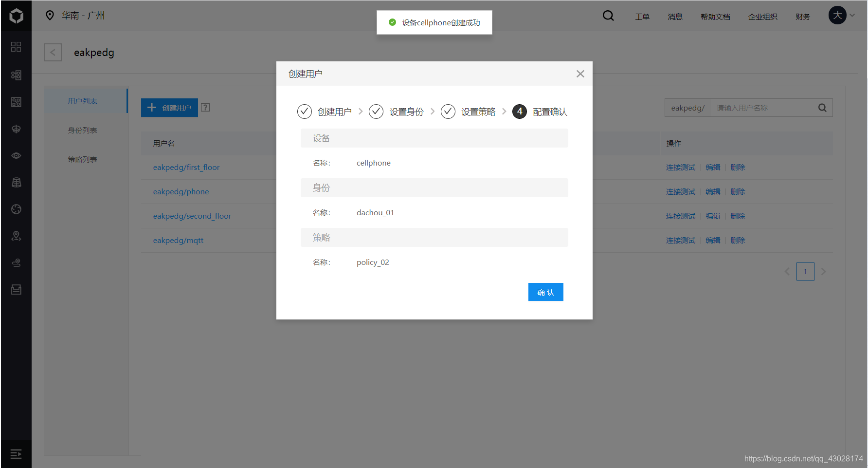Open the cloud network sidebar icon
This screenshot has height=468, width=868.
pyautogui.click(x=16, y=129)
